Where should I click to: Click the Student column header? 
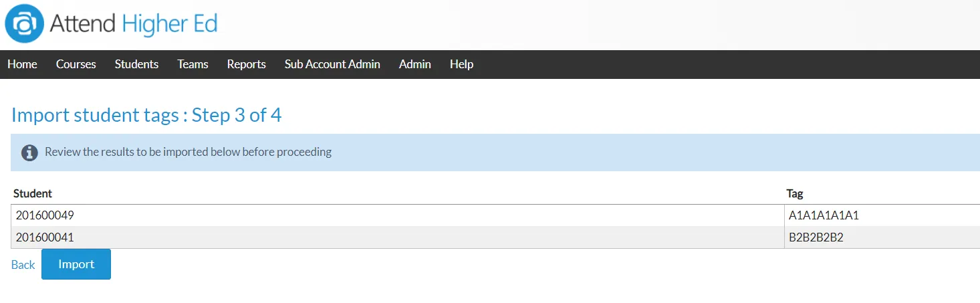[33, 193]
